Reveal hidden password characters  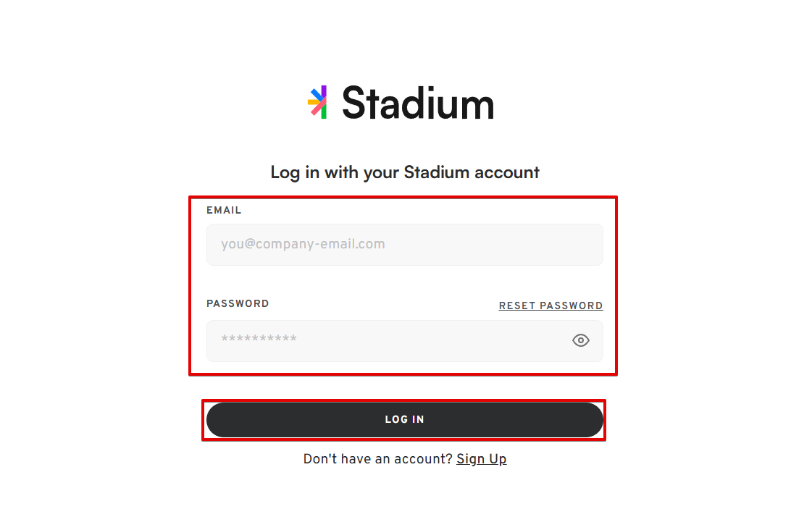[x=580, y=340]
